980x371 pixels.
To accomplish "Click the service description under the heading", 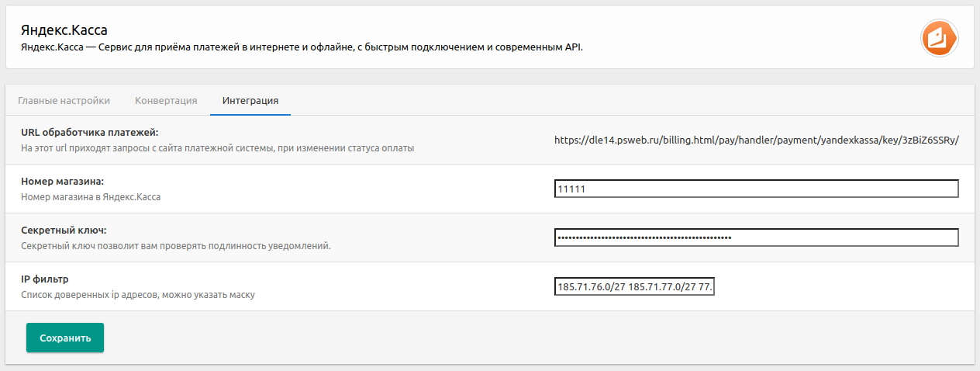I will [x=302, y=47].
